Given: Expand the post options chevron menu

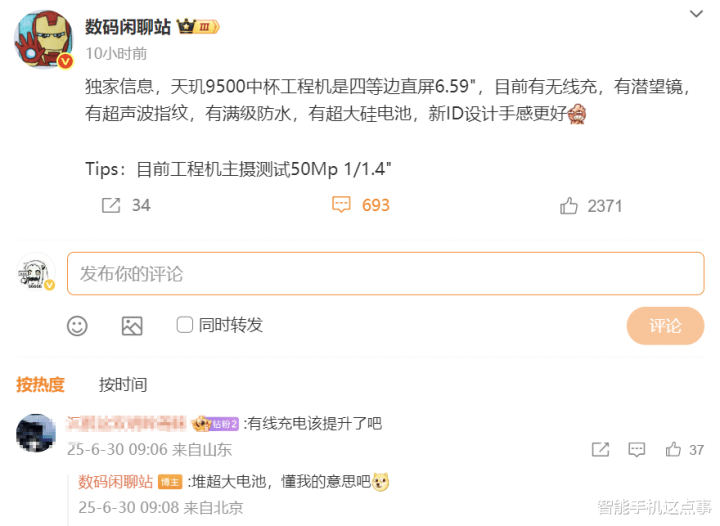Looking at the screenshot, I should (x=696, y=14).
